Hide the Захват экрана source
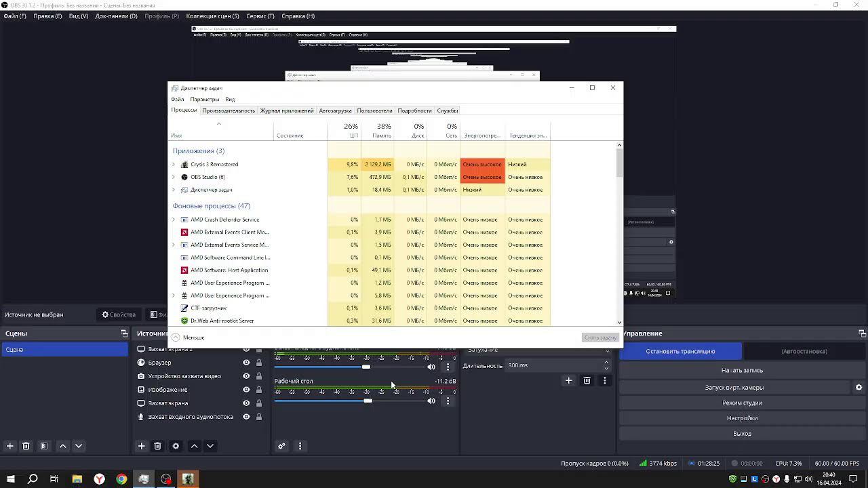This screenshot has width=868, height=488. point(246,403)
